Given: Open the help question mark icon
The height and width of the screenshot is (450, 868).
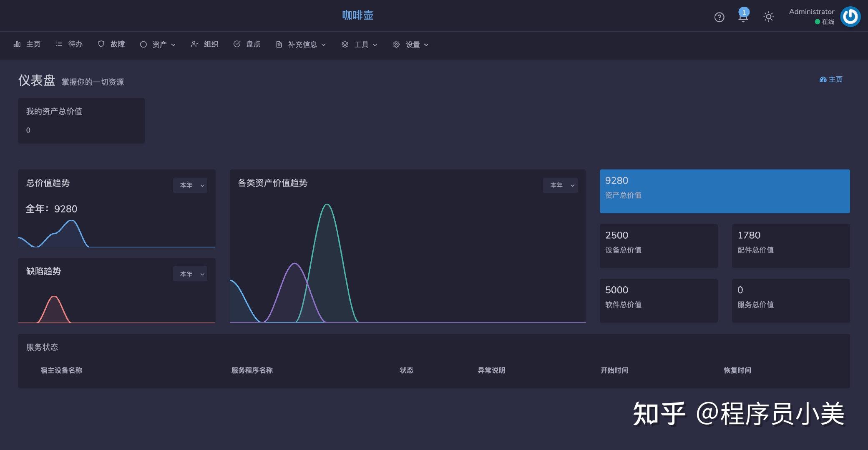Looking at the screenshot, I should click(x=719, y=17).
